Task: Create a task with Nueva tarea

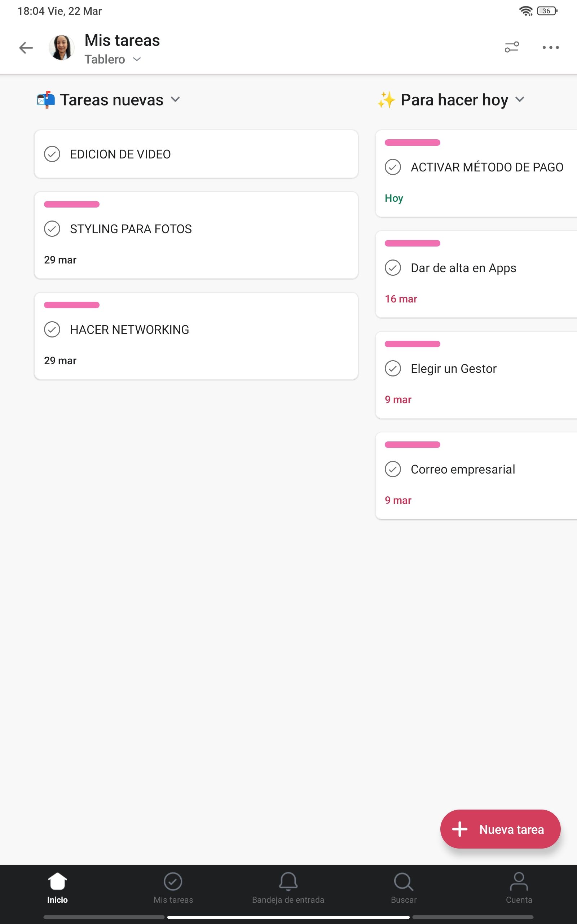Action: point(500,829)
